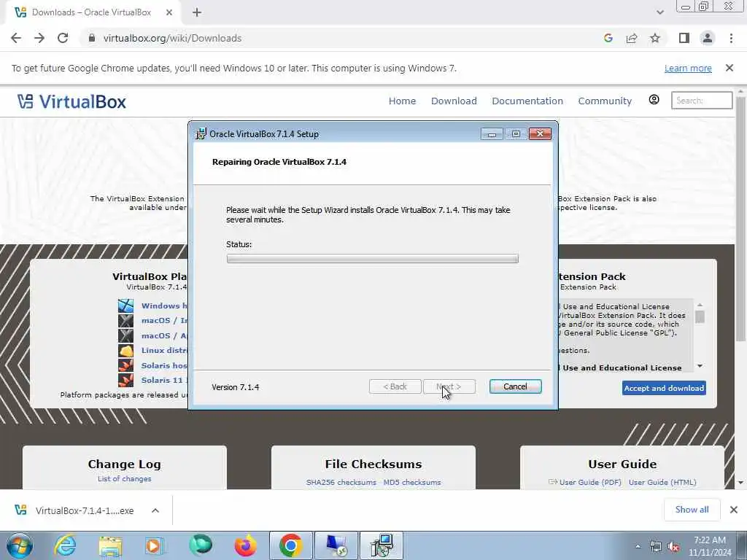
Task: Click the disabled Back button in Setup
Action: 395,386
